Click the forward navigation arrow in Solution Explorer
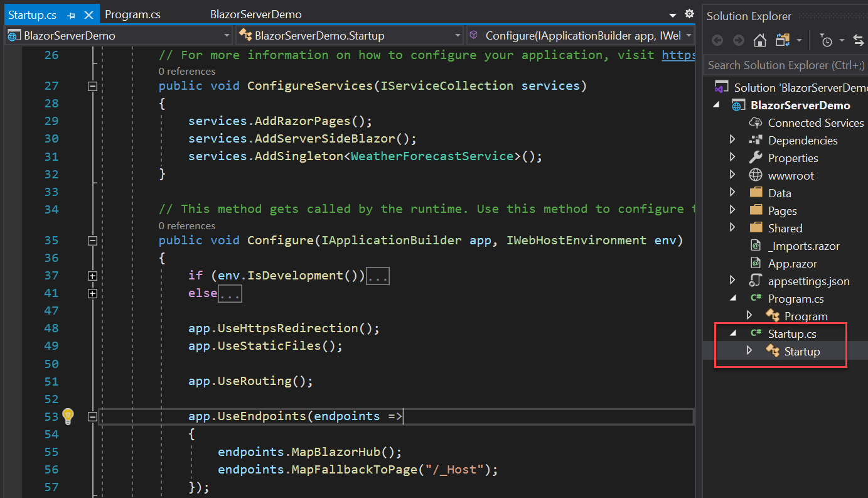Image resolution: width=868 pixels, height=498 pixels. pos(738,40)
